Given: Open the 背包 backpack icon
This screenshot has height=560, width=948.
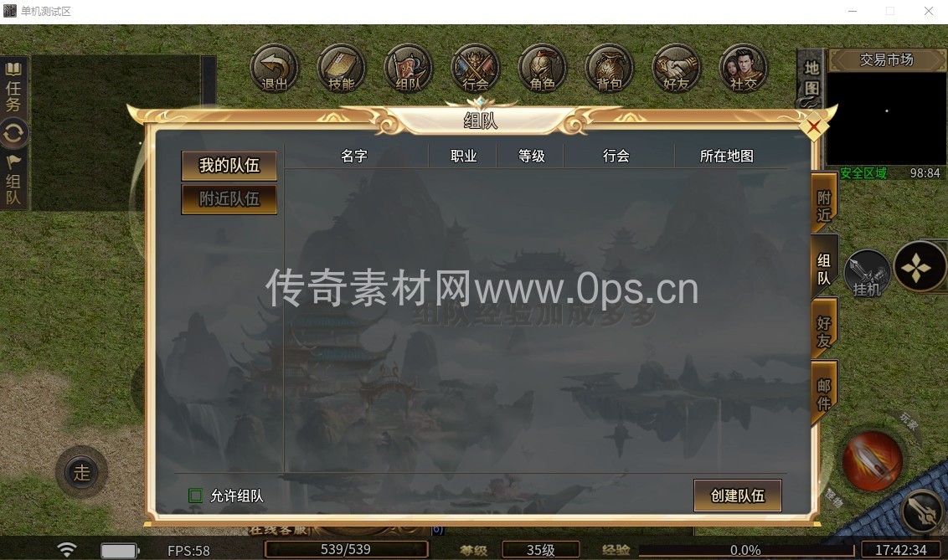Looking at the screenshot, I should [x=610, y=69].
